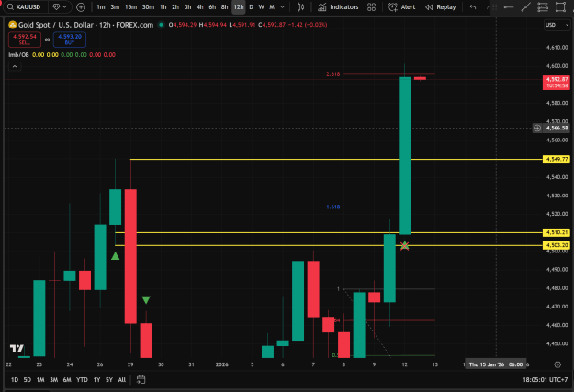Open the USD currency dropdown
The height and width of the screenshot is (392, 574).
click(x=557, y=25)
